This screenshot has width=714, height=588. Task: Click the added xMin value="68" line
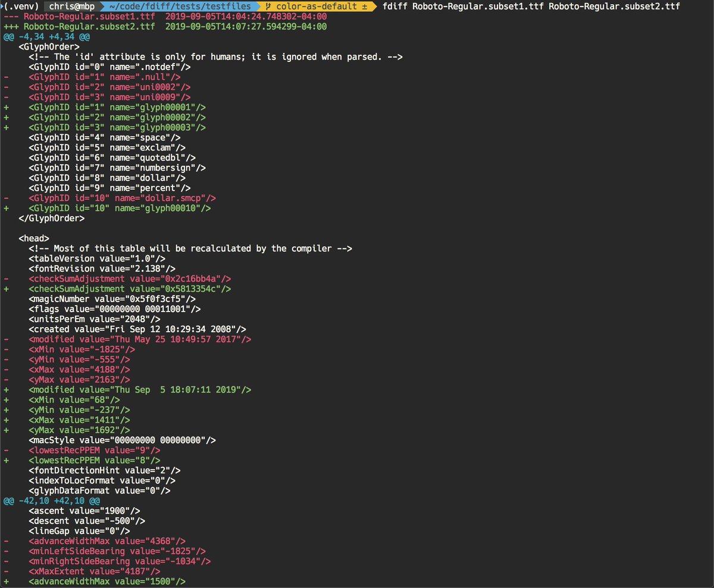(x=74, y=401)
